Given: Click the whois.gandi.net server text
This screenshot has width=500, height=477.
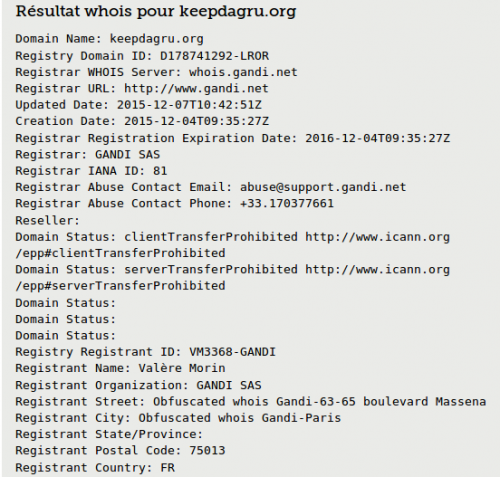Looking at the screenshot, I should 243,72.
